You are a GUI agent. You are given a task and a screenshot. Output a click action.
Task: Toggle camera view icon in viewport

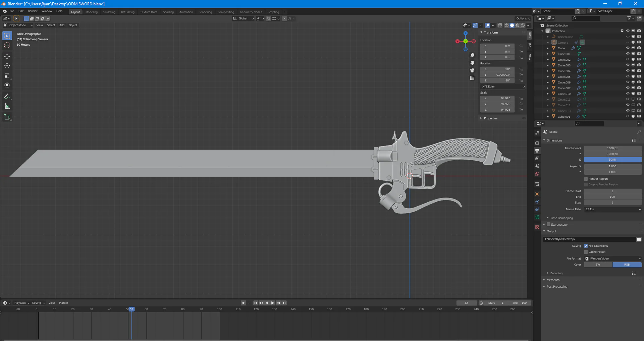472,70
